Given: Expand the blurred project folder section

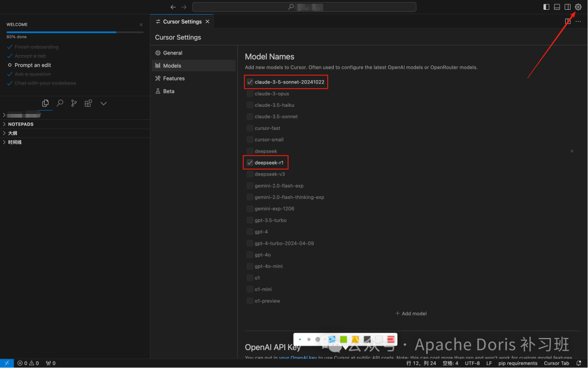Looking at the screenshot, I should coord(75,115).
